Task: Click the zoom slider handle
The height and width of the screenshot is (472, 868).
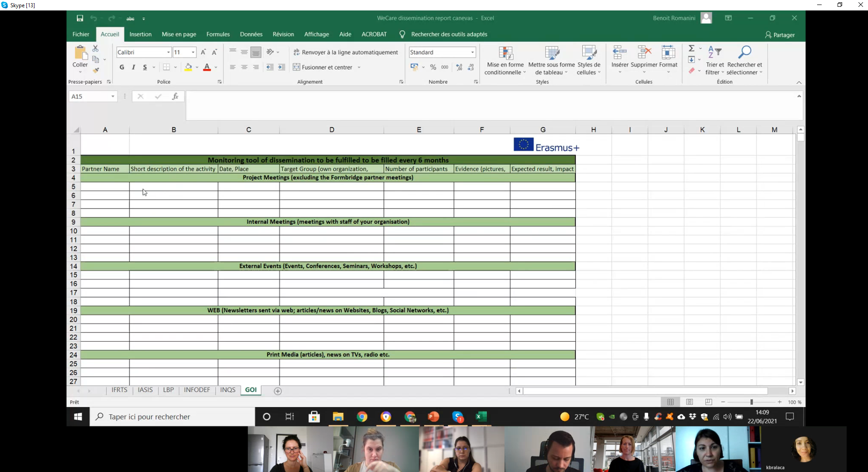Action: pyautogui.click(x=752, y=402)
